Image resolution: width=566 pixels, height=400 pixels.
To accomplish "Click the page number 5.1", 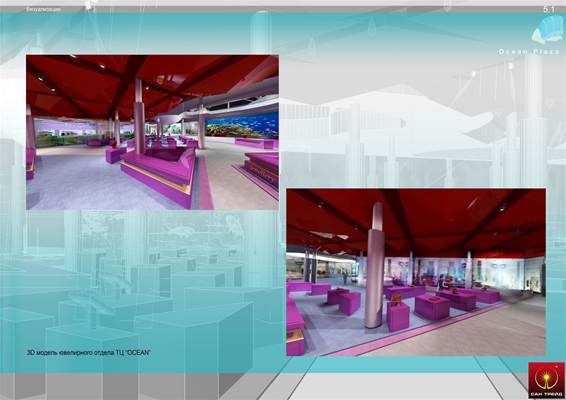I will point(548,9).
